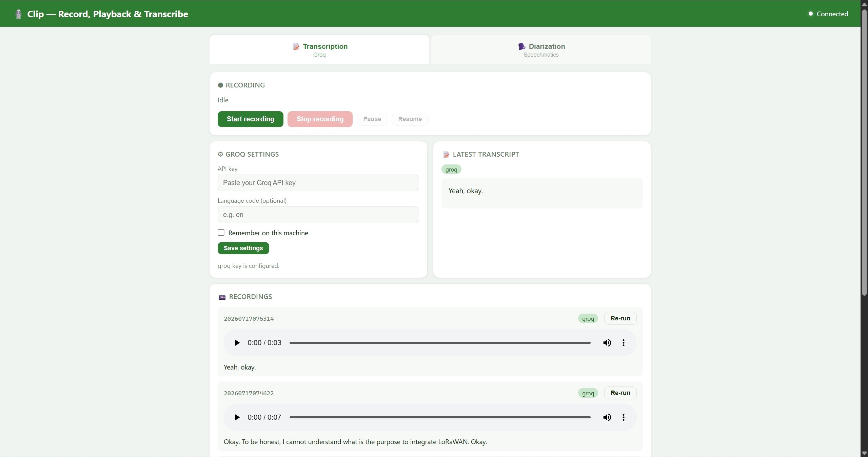Image resolution: width=868 pixels, height=457 pixels.
Task: Click the 0:00 / 0:03 time display
Action: (x=264, y=343)
